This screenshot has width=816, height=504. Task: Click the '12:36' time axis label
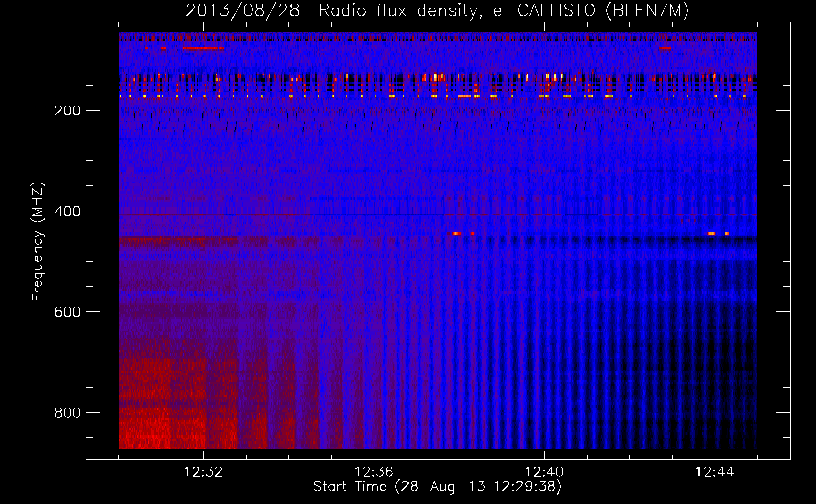click(x=374, y=472)
